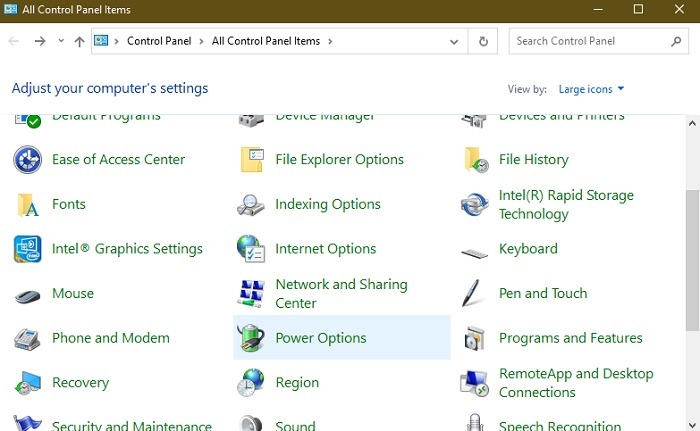Click the Programs and Features icon
The height and width of the screenshot is (431, 700).
[x=475, y=338]
